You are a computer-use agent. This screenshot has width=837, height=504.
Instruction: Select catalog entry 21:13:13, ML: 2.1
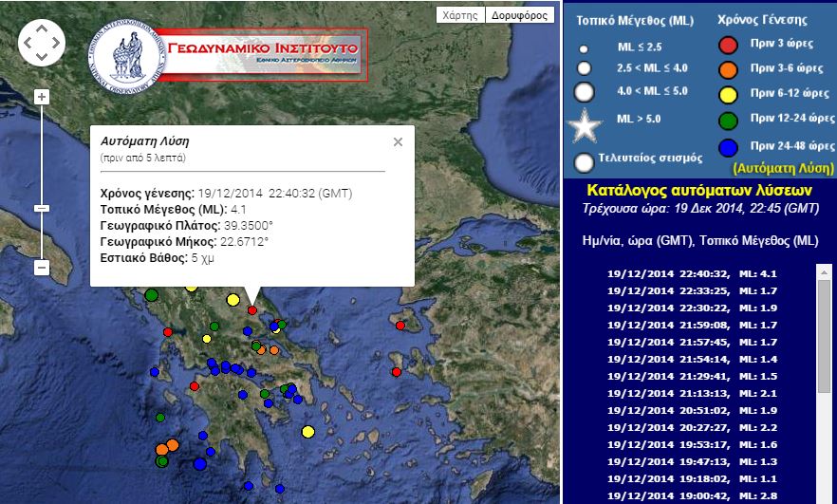coord(692,394)
